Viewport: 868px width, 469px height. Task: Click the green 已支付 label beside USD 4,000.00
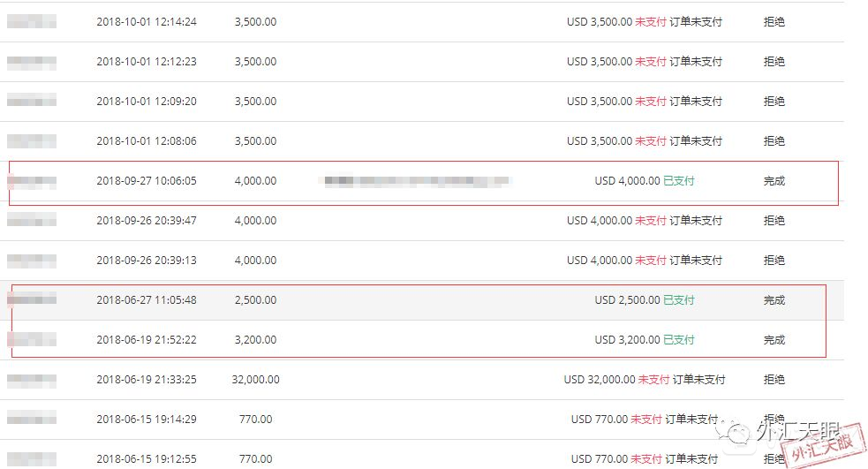tap(678, 181)
